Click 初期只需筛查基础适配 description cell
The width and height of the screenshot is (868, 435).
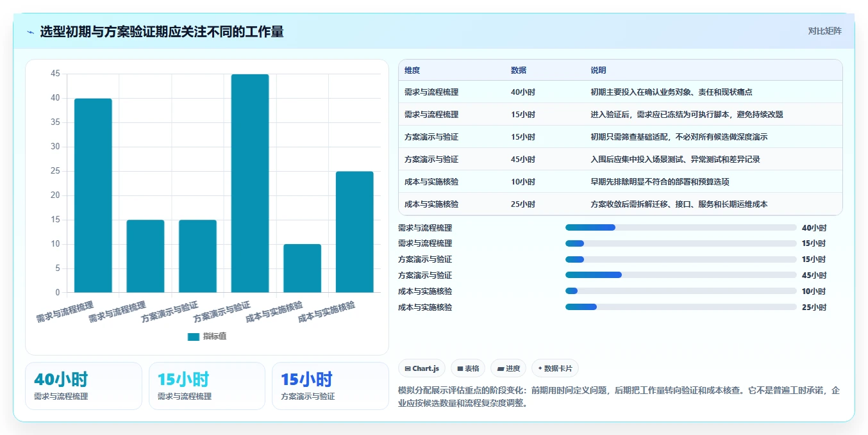click(679, 137)
